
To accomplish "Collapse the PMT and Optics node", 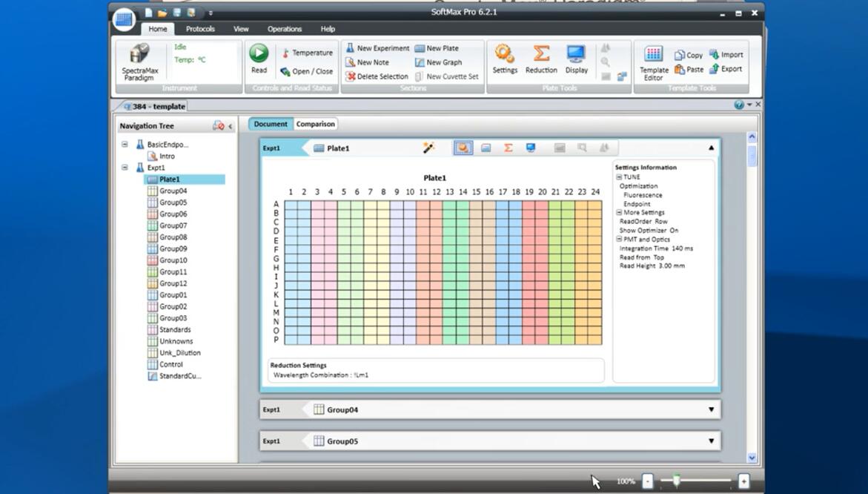I will [x=619, y=240].
